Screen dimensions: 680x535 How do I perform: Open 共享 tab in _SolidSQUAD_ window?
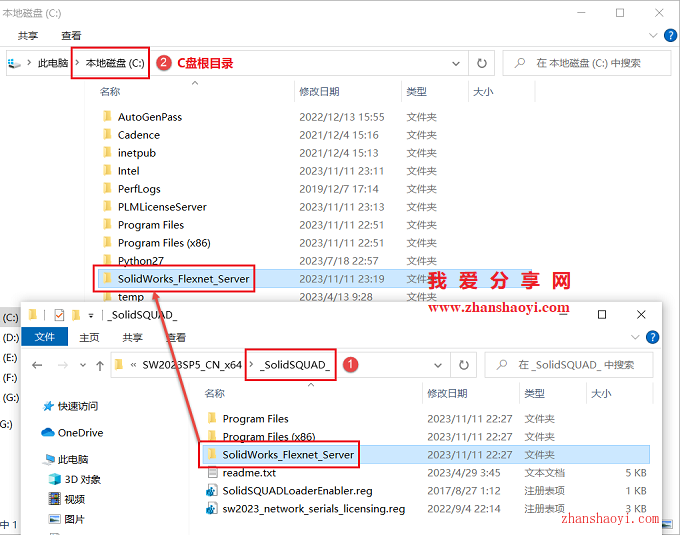(132, 337)
